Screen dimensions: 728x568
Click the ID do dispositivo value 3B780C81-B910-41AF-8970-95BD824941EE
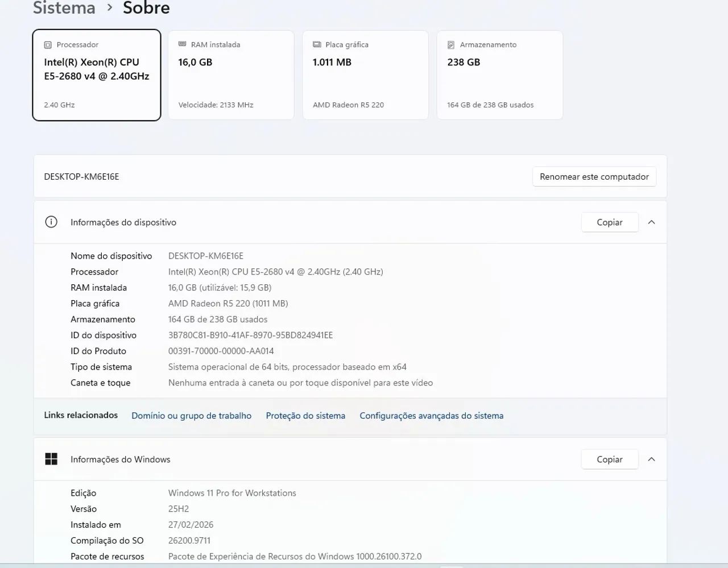[251, 335]
